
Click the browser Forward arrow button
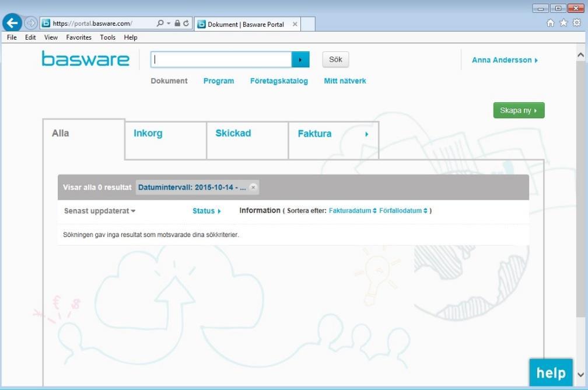(31, 23)
